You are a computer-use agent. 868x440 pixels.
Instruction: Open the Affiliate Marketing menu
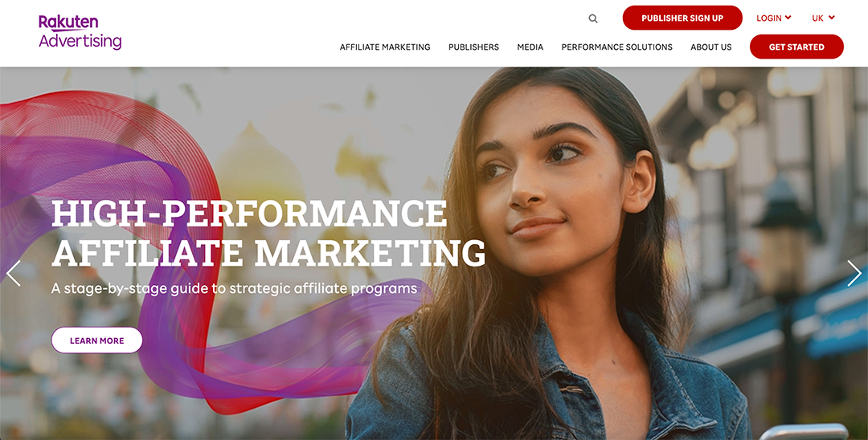click(x=385, y=47)
